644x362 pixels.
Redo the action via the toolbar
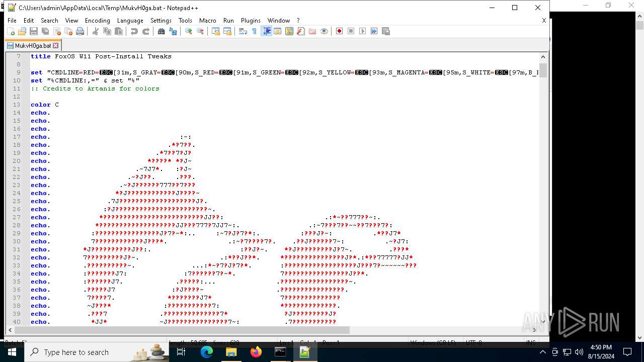point(146,31)
